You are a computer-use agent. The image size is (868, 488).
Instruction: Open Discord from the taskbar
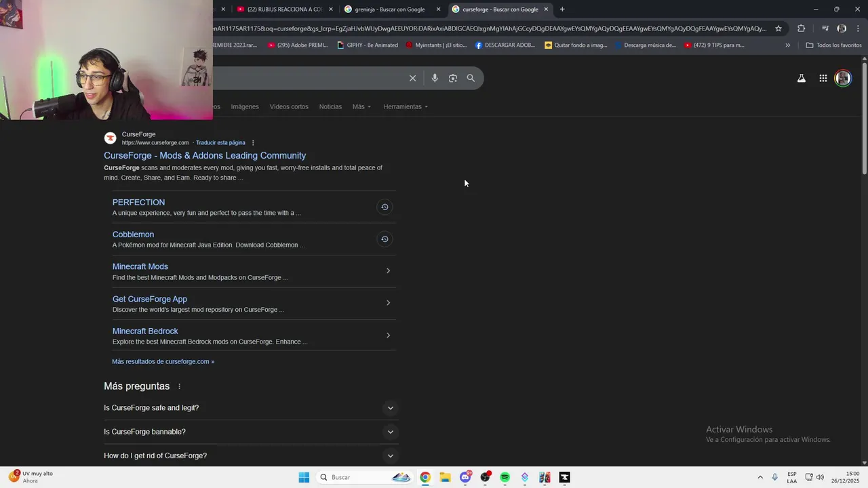(465, 477)
